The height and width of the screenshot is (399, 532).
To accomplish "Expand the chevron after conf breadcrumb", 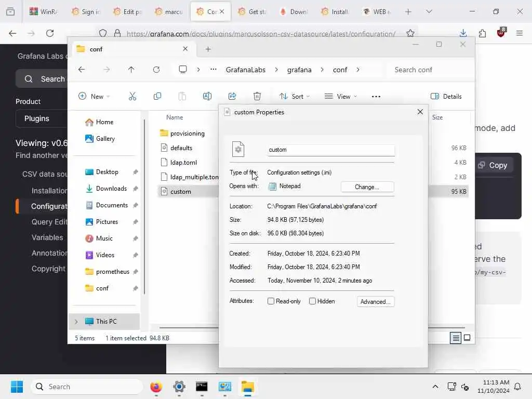I will coord(358,70).
